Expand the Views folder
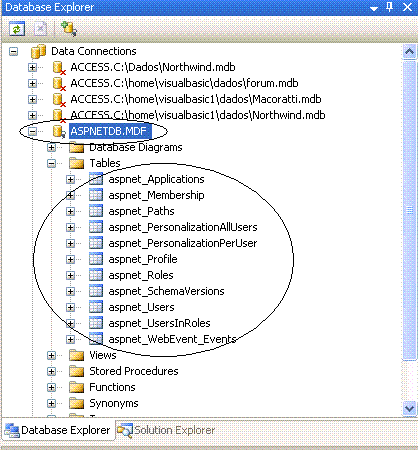418x450 pixels. [x=51, y=356]
